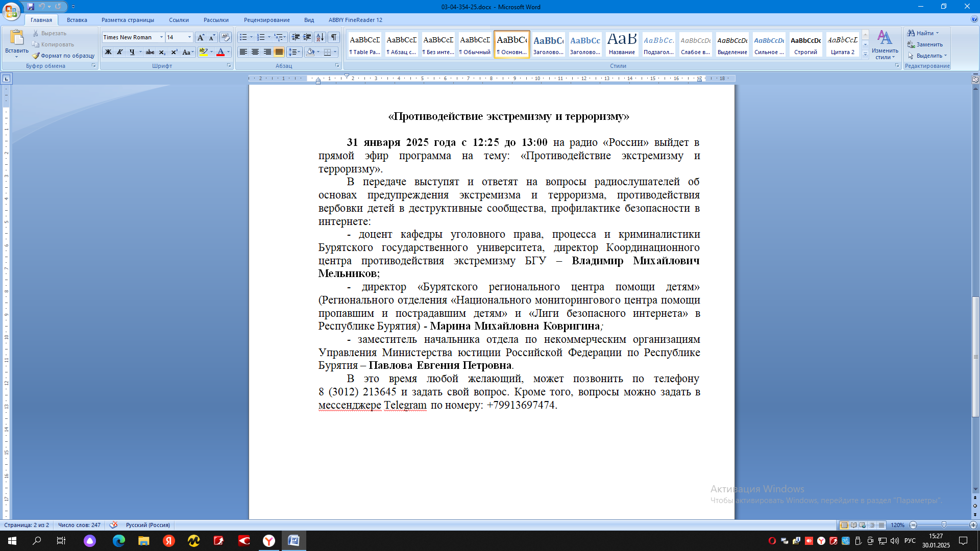Apply the Строгий style

(805, 44)
